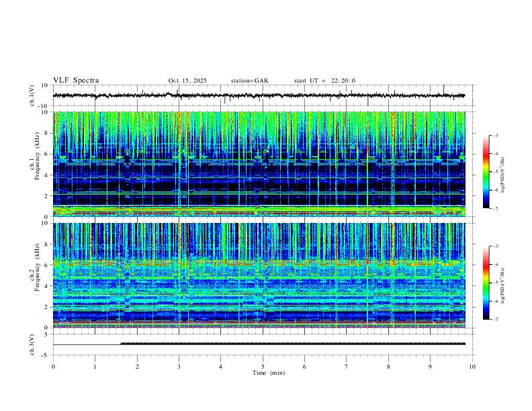Screen dimensions: 532x411
Task: Click the time axis tick label '10'
Action: 472,367
